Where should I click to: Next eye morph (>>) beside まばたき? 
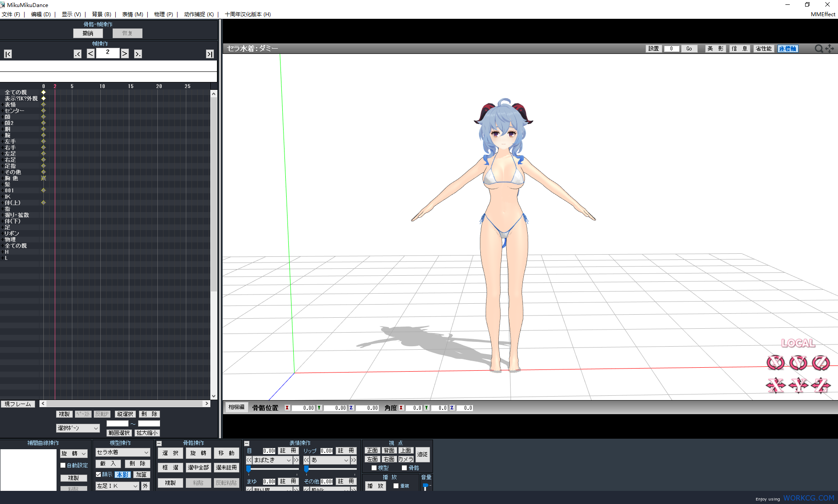[x=296, y=460]
